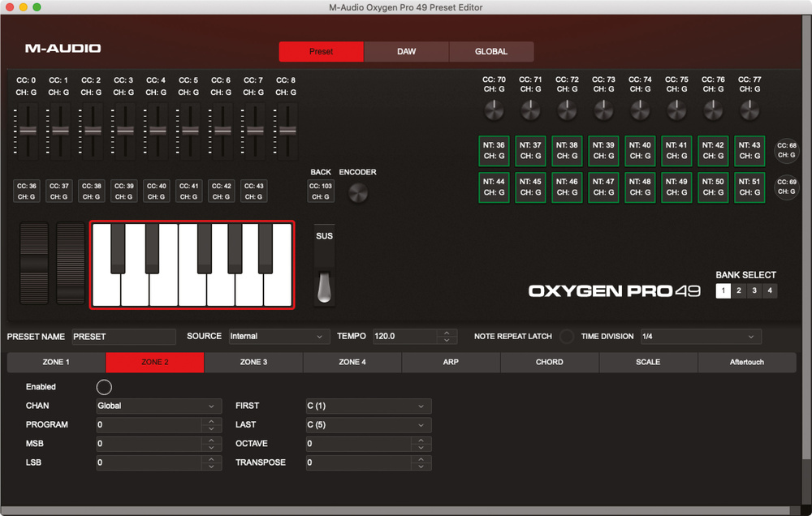Select the BACK button CC: 103
This screenshot has width=812, height=516.
[x=321, y=191]
